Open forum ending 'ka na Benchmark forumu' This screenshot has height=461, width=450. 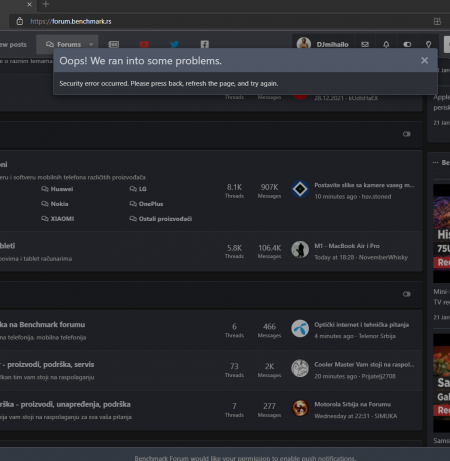pos(43,324)
